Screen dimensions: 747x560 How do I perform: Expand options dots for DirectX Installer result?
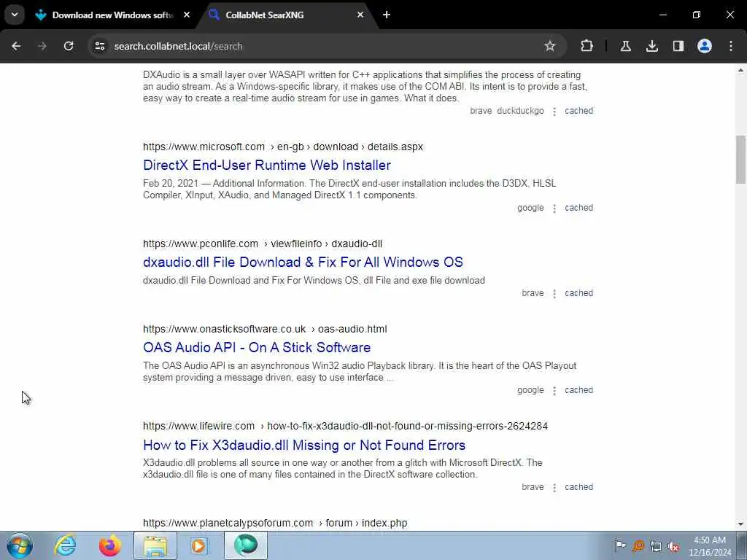[554, 209]
